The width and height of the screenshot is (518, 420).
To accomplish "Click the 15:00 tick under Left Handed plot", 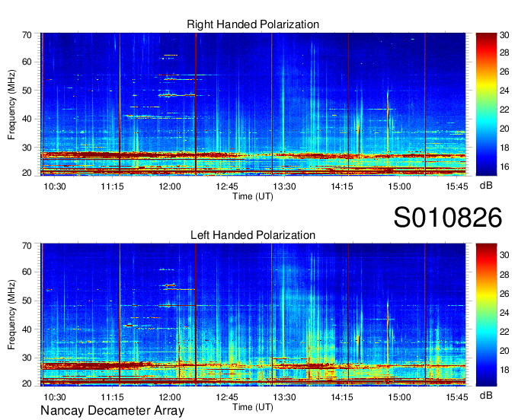I will 399,397.
